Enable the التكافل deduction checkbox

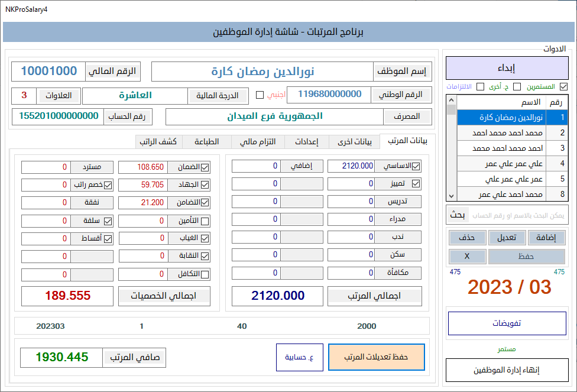point(205,274)
